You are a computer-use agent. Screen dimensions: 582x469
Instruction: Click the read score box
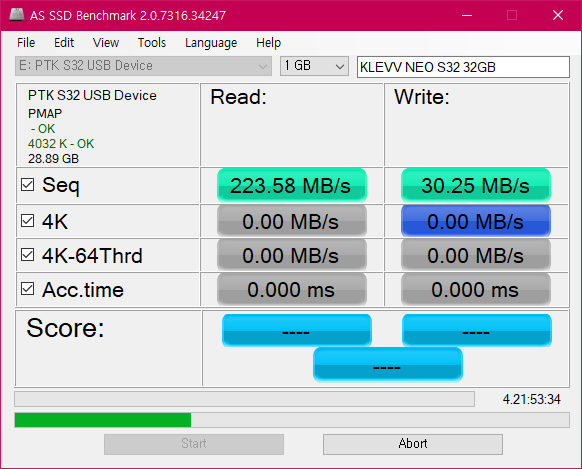point(297,330)
